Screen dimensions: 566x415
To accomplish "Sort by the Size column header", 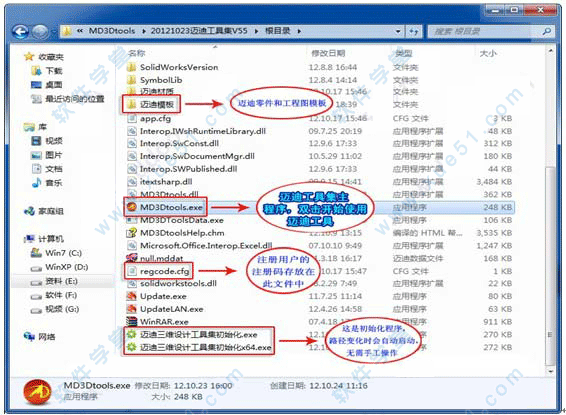I will pyautogui.click(x=488, y=53).
